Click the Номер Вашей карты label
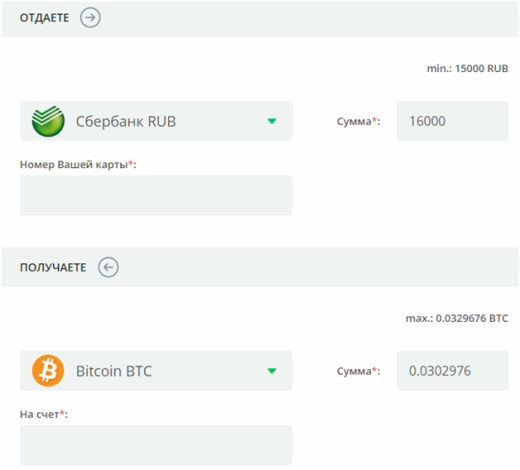This screenshot has width=520, height=470. [78, 164]
